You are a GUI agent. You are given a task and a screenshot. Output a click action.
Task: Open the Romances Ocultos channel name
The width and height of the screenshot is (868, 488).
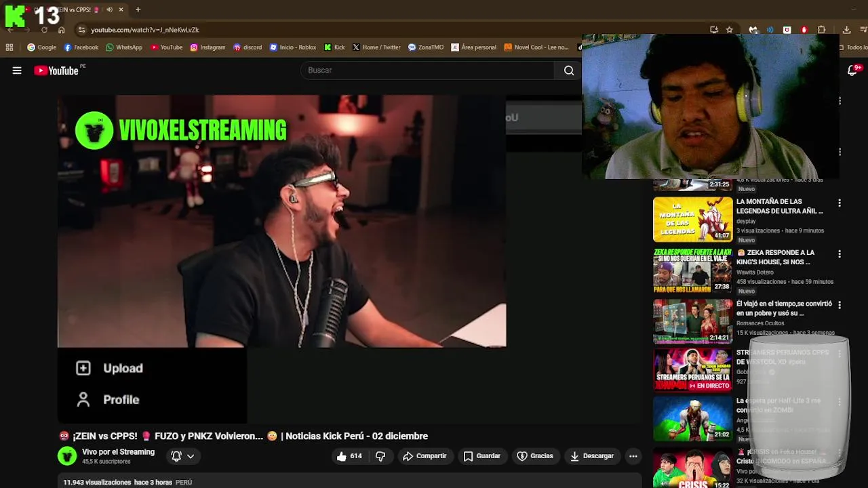(x=760, y=323)
